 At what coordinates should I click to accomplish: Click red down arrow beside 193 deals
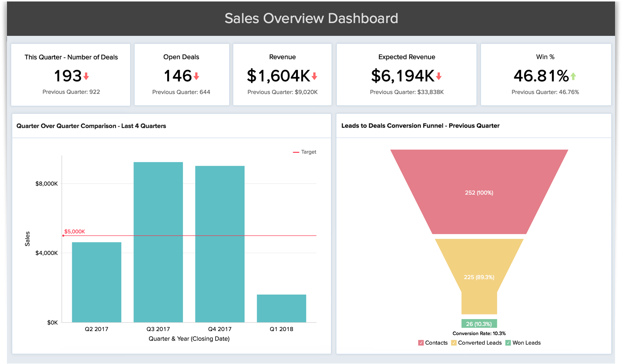86,76
